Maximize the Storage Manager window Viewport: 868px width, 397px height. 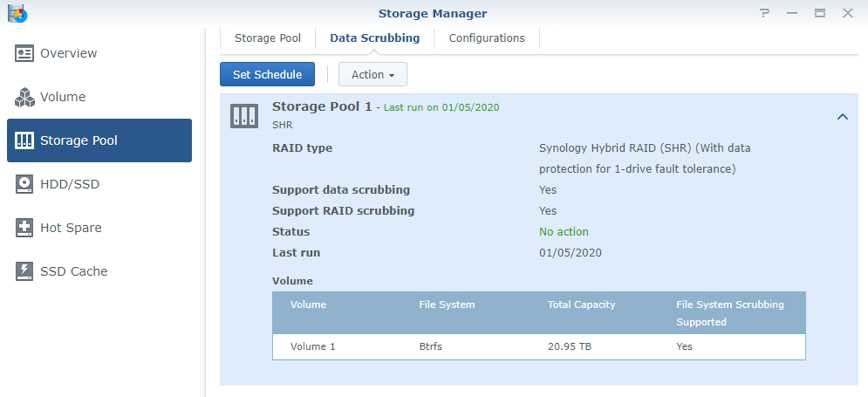820,13
